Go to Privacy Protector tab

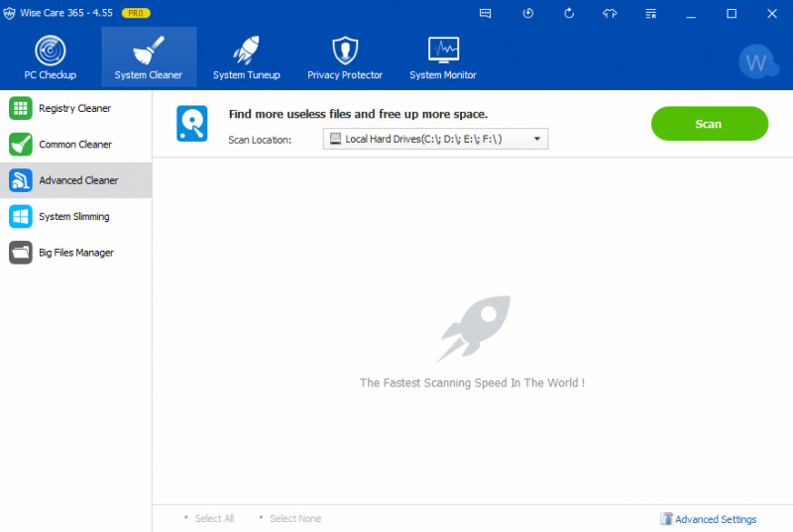pyautogui.click(x=345, y=57)
